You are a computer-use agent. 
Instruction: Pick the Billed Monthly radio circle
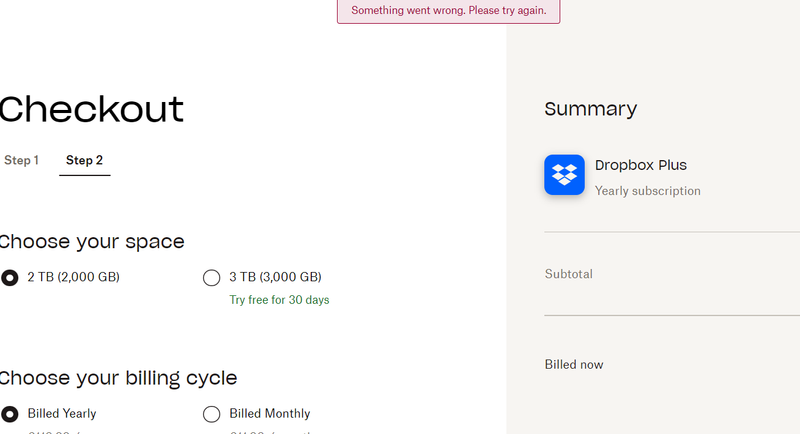(211, 413)
